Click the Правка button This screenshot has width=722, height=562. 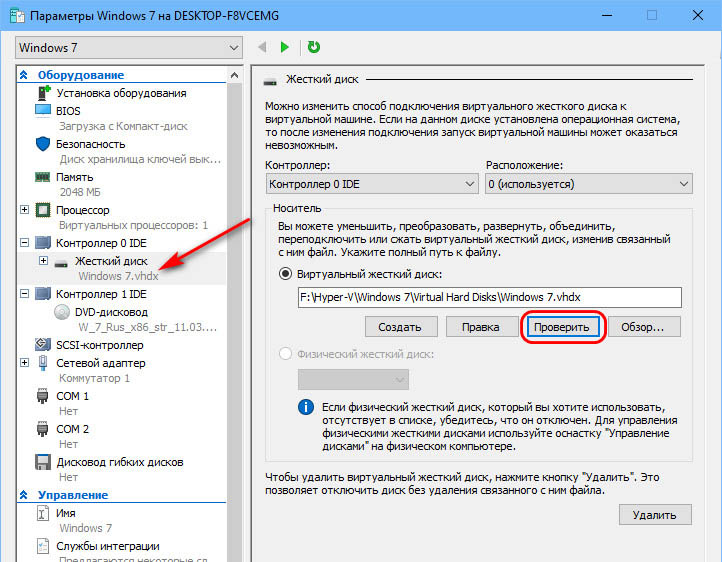point(481,327)
